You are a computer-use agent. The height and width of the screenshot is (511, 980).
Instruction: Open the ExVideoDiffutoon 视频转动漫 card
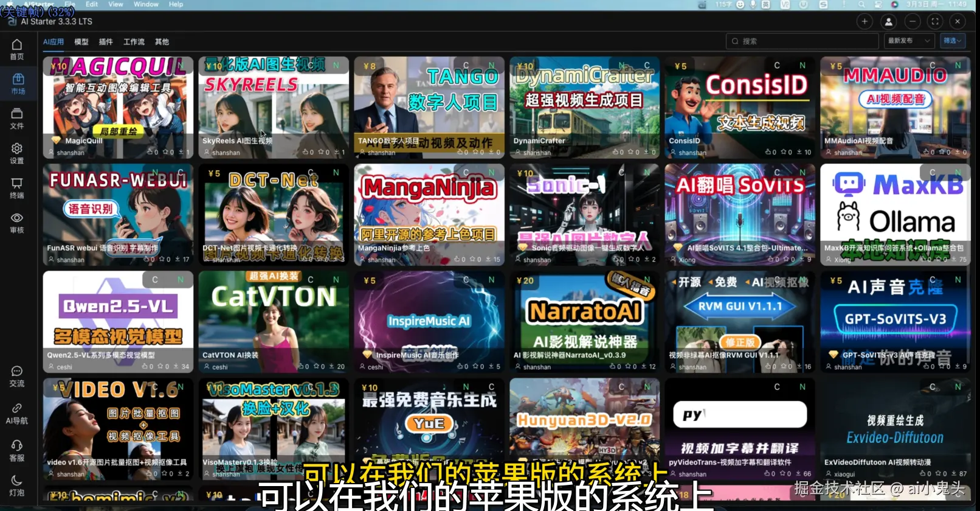(895, 429)
